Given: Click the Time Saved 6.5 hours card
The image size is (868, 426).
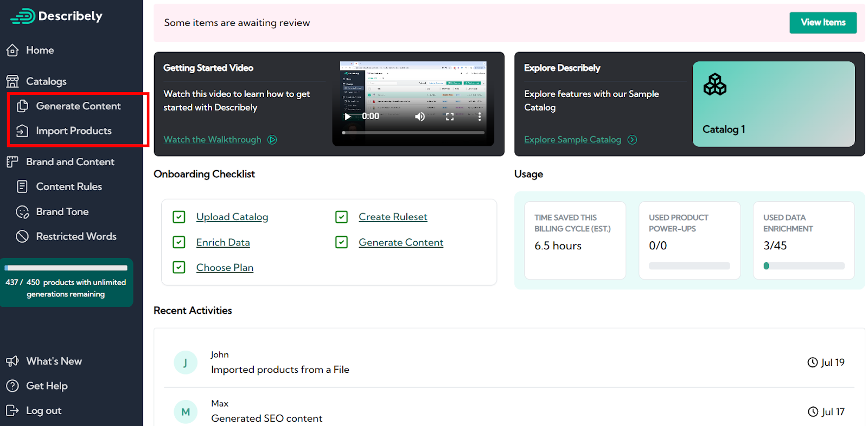Looking at the screenshot, I should (x=575, y=241).
